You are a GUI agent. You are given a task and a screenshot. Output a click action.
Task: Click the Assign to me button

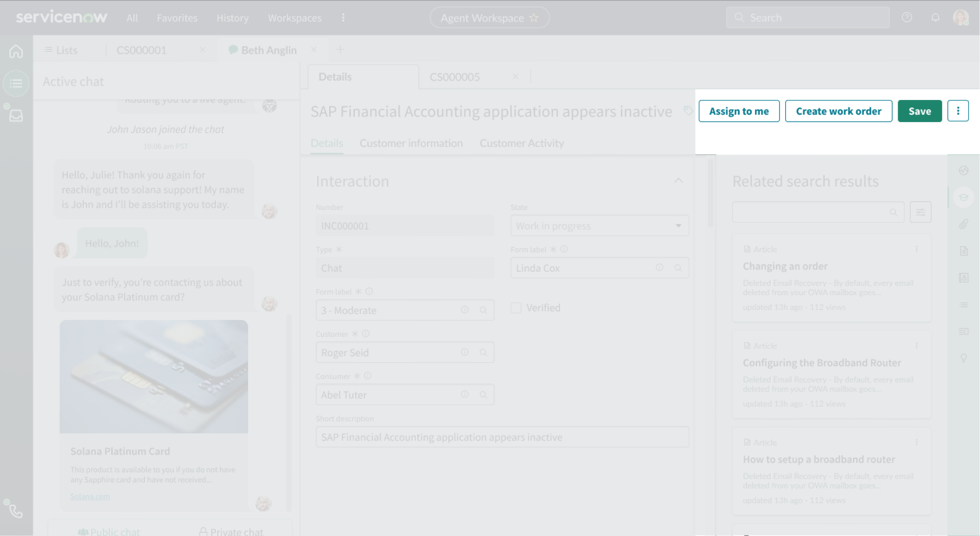click(738, 111)
